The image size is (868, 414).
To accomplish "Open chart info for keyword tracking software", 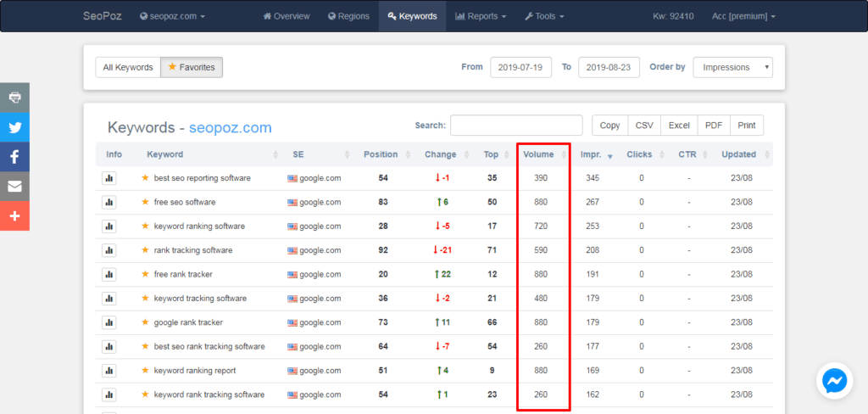I will click(109, 298).
